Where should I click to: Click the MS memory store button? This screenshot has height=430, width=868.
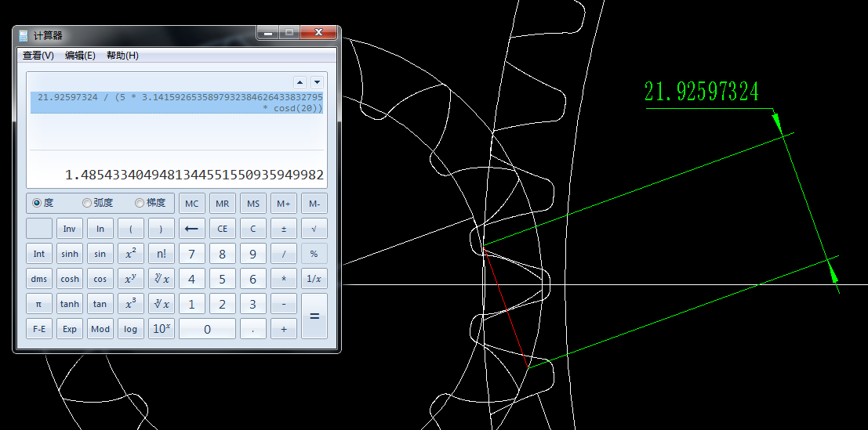(x=253, y=204)
